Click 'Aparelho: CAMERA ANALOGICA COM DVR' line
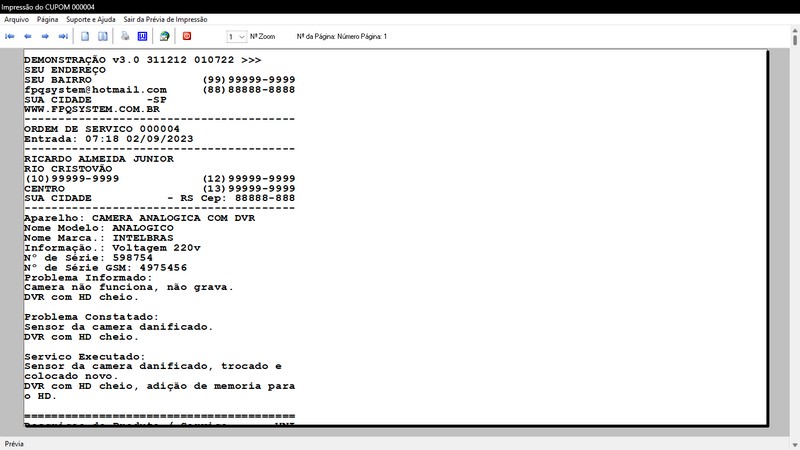Image resolution: width=800 pixels, height=450 pixels. pos(139,218)
